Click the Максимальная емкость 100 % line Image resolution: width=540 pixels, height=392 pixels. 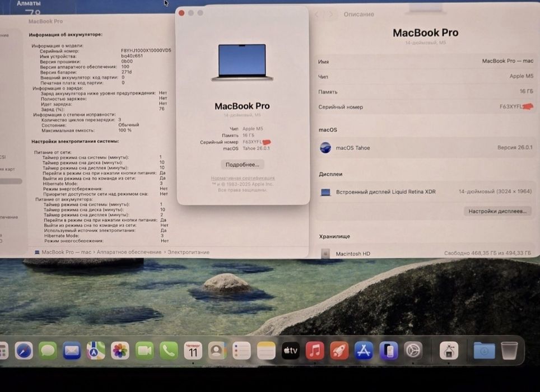(86, 130)
